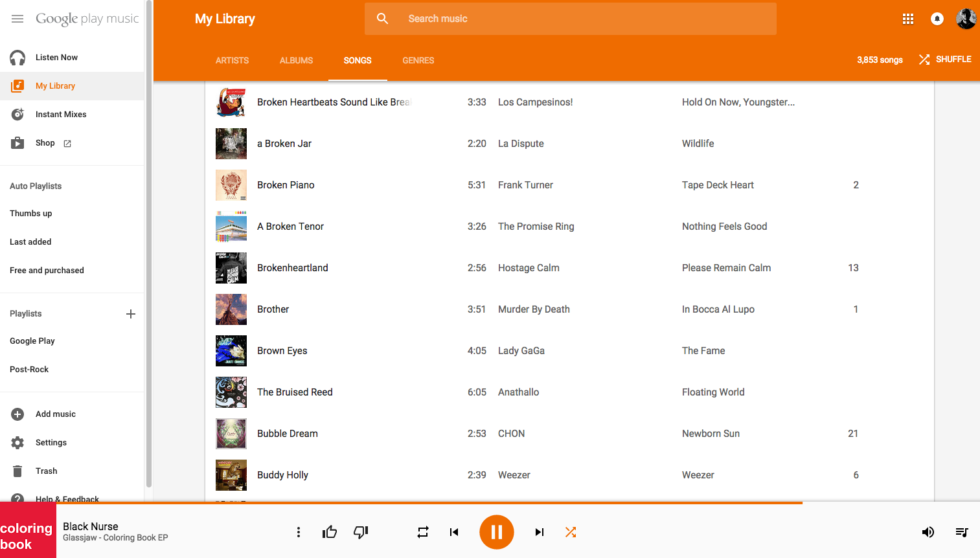Image resolution: width=980 pixels, height=558 pixels.
Task: Click album art for A Broken Tenor
Action: (x=231, y=227)
